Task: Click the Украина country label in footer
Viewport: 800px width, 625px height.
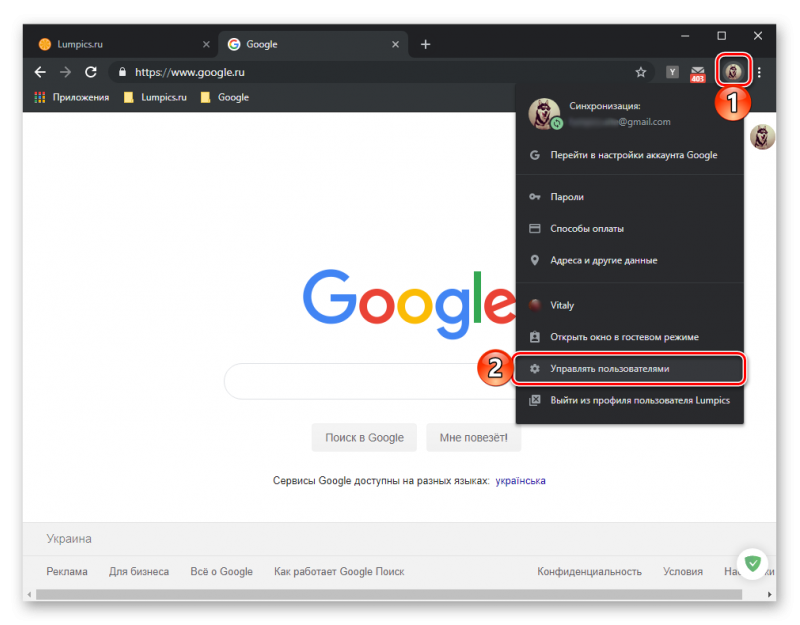Action: click(x=69, y=539)
